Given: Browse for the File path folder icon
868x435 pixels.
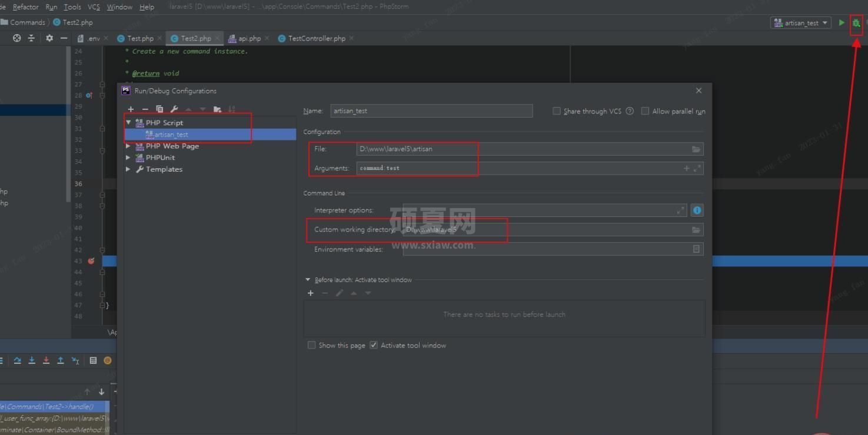Looking at the screenshot, I should coord(696,149).
